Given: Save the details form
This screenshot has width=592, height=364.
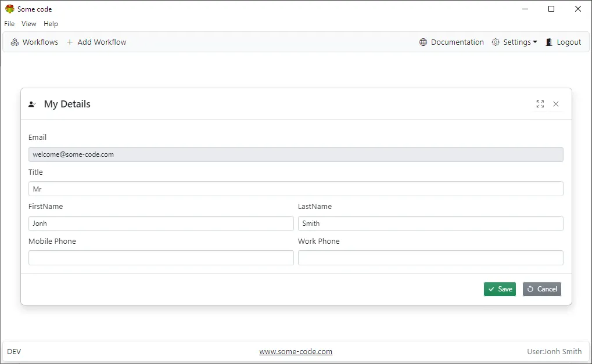Looking at the screenshot, I should click(x=500, y=289).
